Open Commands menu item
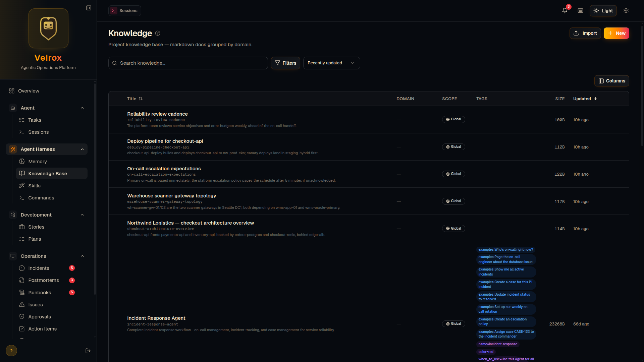Viewport: 644px width, 362px height. coord(52,198)
